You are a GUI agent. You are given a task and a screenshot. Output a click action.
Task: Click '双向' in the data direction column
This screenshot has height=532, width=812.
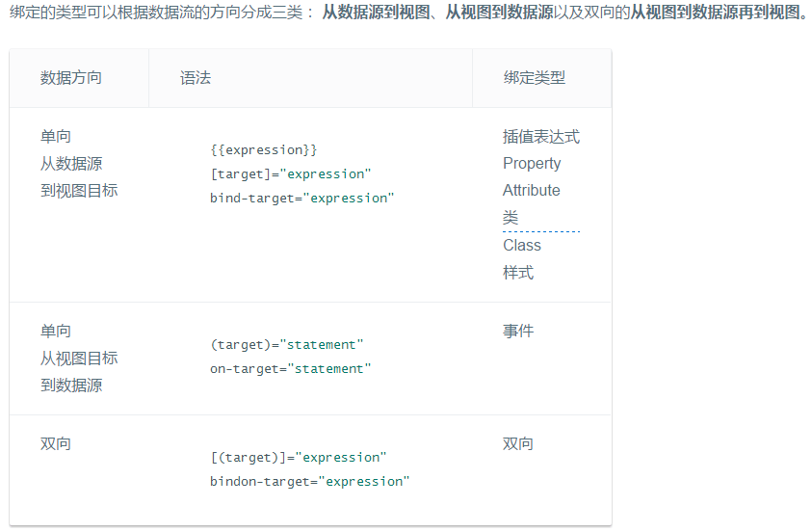(x=56, y=443)
